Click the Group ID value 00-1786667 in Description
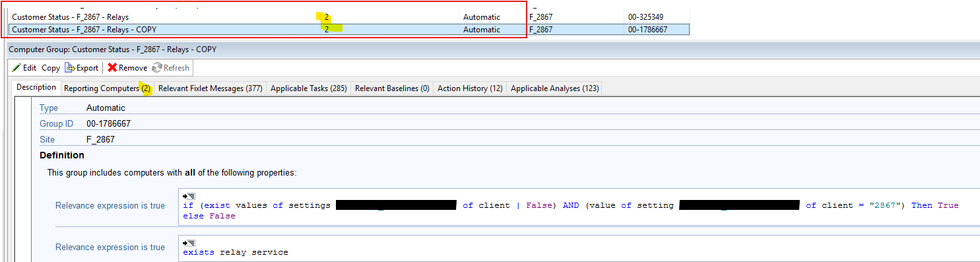Screen dimensions: 980x262 (x=108, y=123)
